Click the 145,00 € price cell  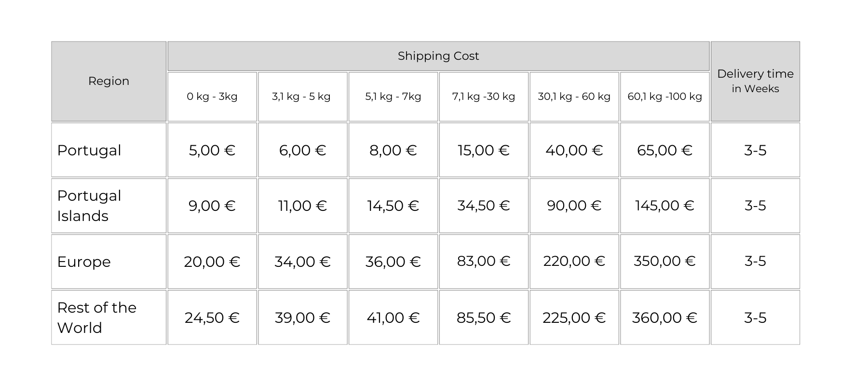pos(665,206)
